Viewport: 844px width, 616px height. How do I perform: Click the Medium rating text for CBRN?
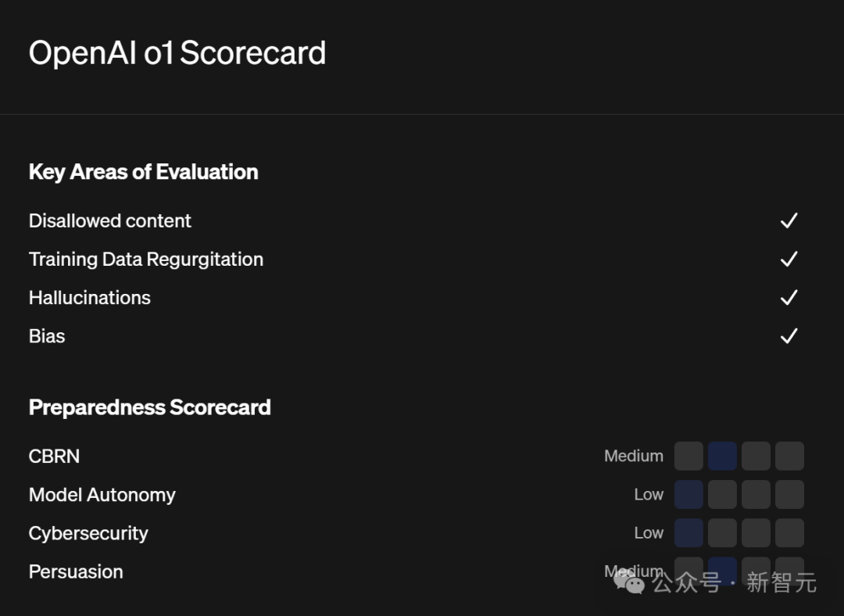coord(634,456)
